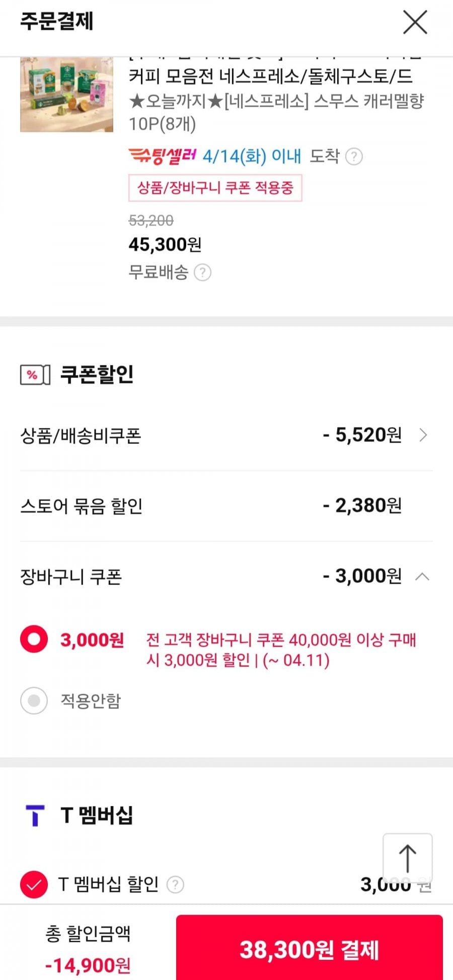Image resolution: width=453 pixels, height=980 pixels.
Task: Open 상품/배송비쿠폰 selection chevron
Action: point(423,435)
